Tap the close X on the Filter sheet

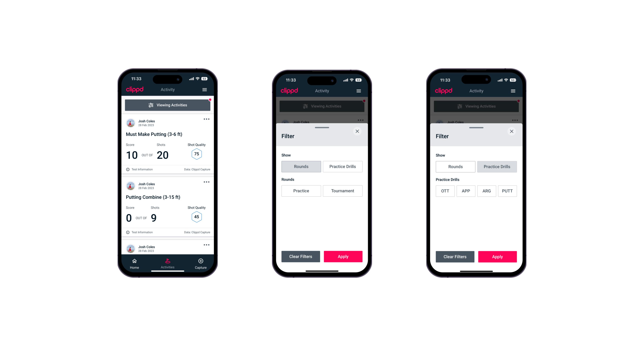358,131
